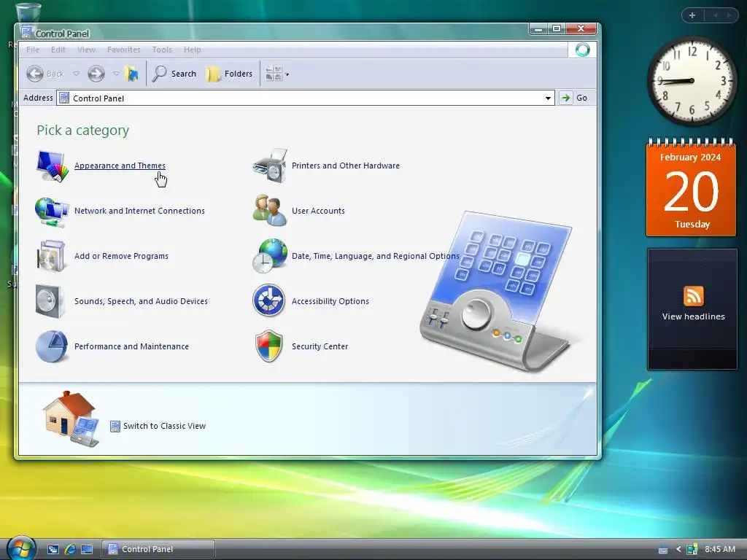Open the Add or Remove Programs link
Image resolution: width=747 pixels, height=560 pixels.
point(122,256)
